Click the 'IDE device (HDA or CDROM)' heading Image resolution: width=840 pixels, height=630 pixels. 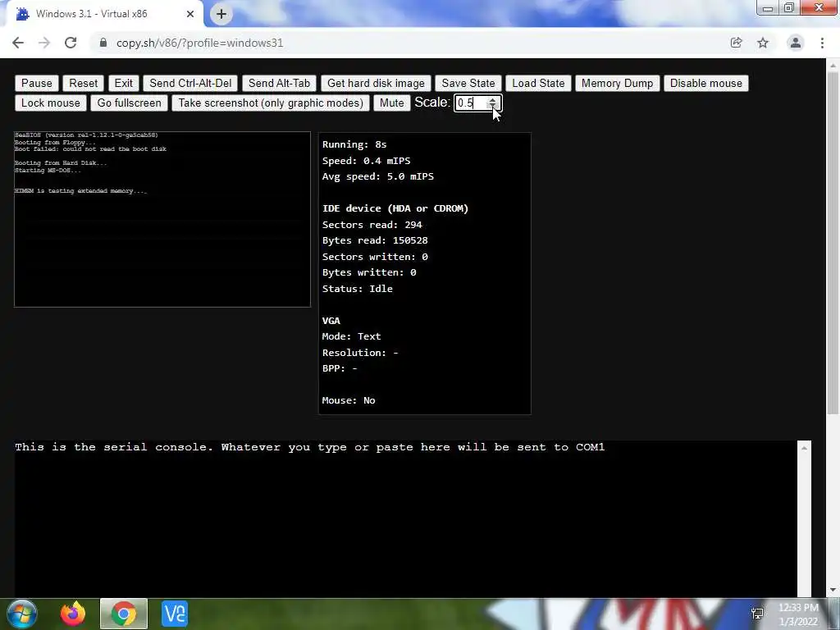pyautogui.click(x=395, y=208)
